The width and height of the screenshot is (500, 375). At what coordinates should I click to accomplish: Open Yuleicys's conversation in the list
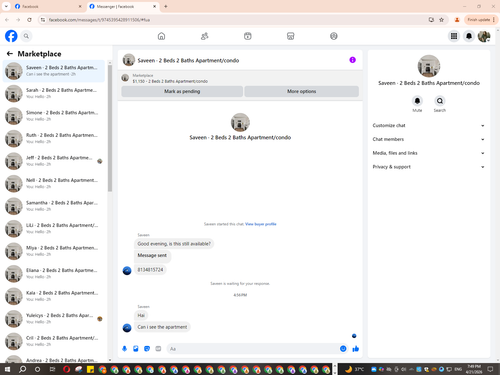tap(54, 319)
